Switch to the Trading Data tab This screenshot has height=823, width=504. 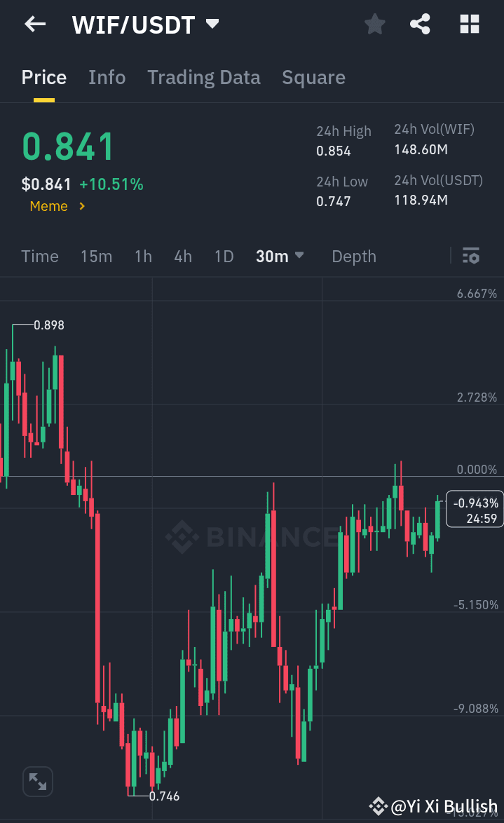[203, 77]
